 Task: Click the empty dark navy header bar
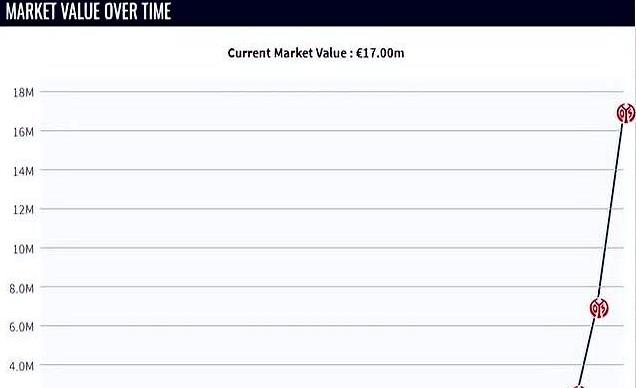[x=404, y=12]
